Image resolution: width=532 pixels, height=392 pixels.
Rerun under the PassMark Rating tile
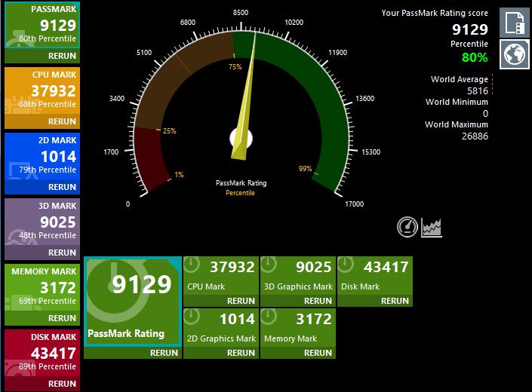164,353
